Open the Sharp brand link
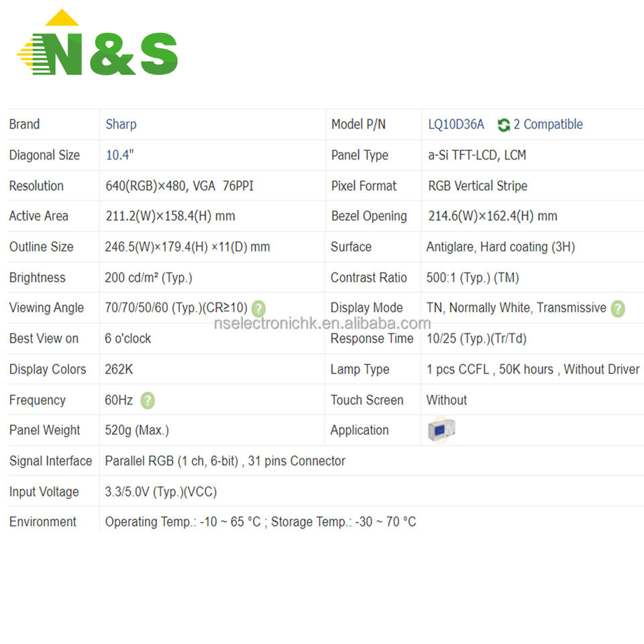The height and width of the screenshot is (644, 644). tap(121, 125)
